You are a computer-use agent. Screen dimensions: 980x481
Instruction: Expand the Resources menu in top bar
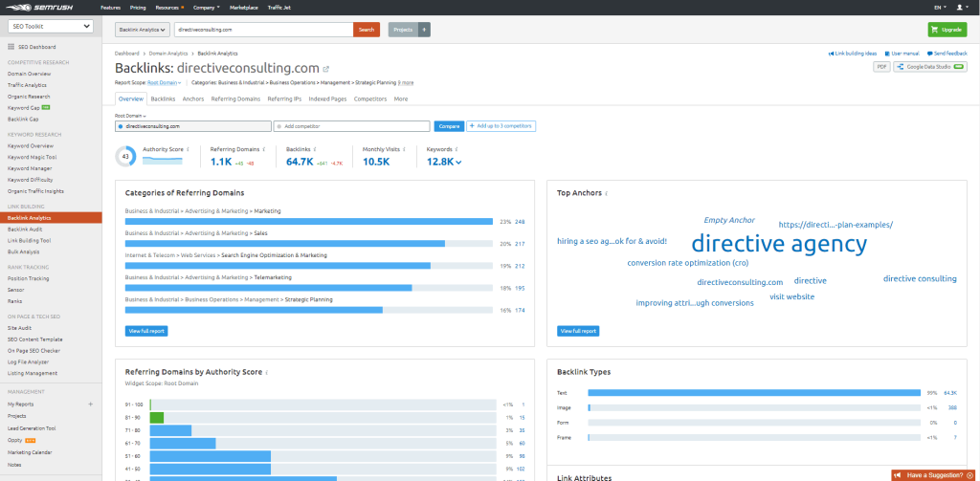click(x=169, y=8)
